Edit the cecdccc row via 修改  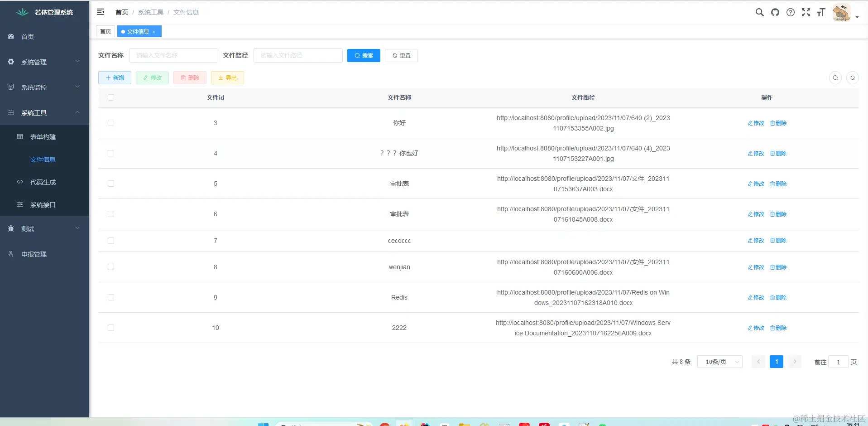click(x=756, y=241)
